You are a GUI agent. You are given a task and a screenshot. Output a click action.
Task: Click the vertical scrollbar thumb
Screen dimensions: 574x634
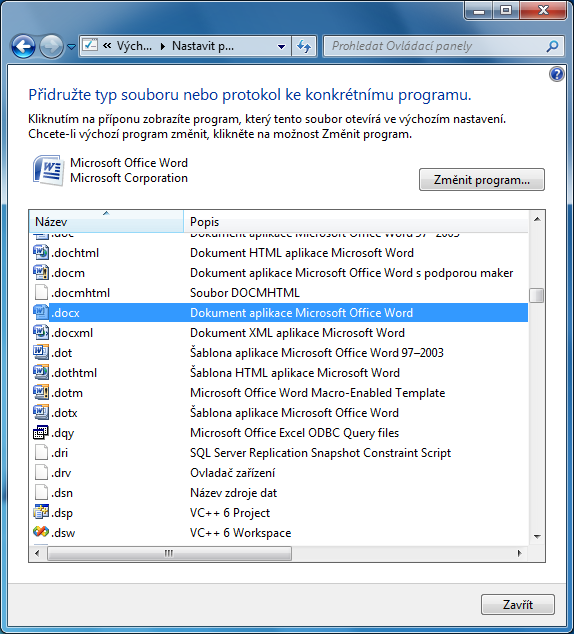pyautogui.click(x=537, y=295)
